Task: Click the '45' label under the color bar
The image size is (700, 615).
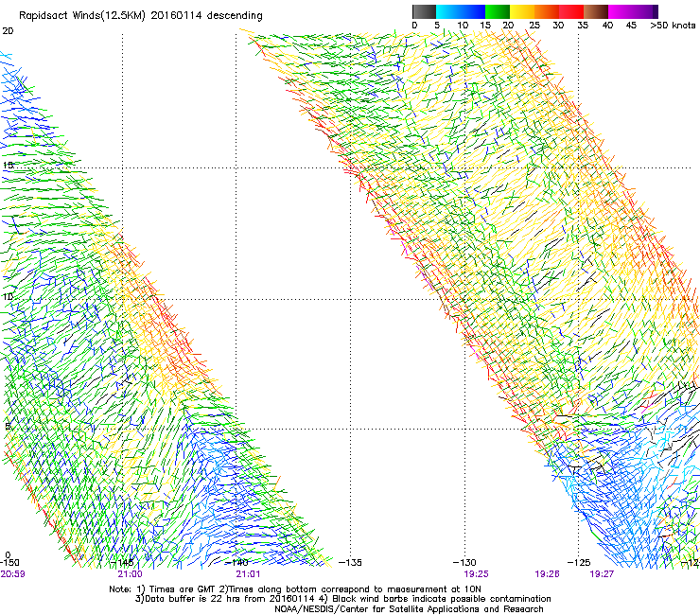Action: coord(631,26)
